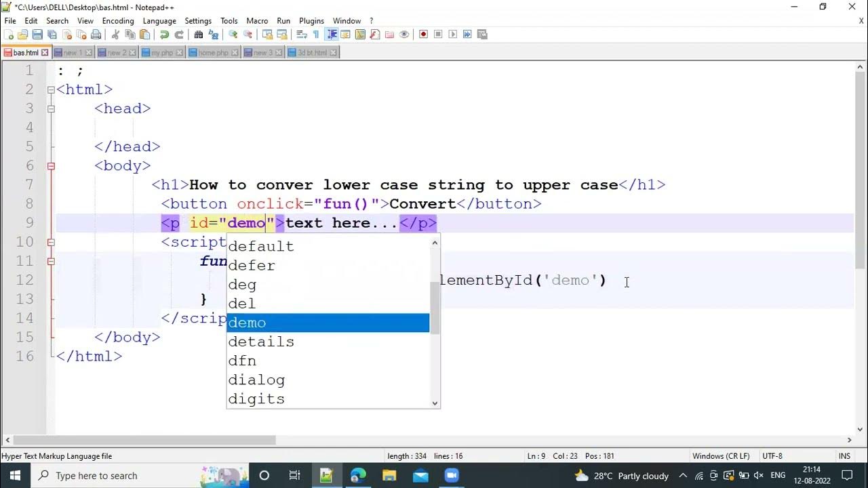Select 'demo' in the autocomplete list
Image resolution: width=868 pixels, height=488 pixels.
coord(328,323)
